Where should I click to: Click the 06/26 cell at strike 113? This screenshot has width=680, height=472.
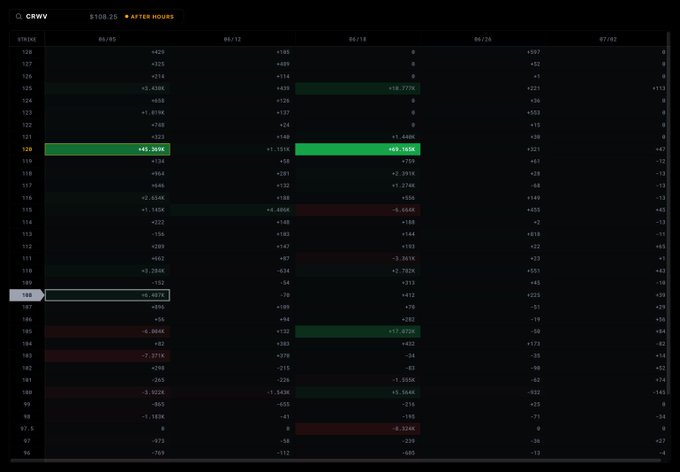483,234
